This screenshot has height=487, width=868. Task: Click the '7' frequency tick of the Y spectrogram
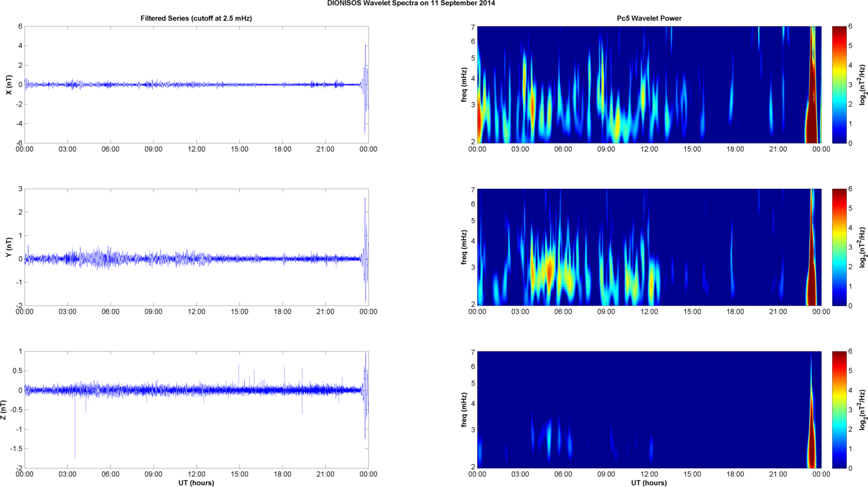click(473, 190)
